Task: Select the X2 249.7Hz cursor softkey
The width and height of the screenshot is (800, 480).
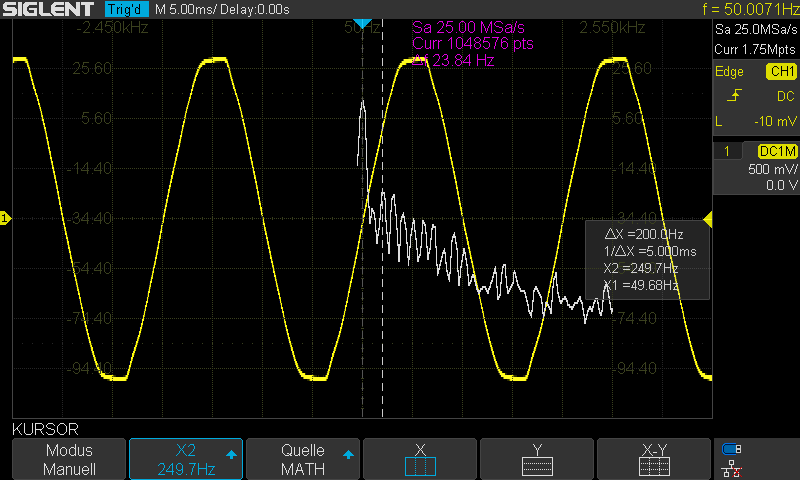Action: (186, 459)
